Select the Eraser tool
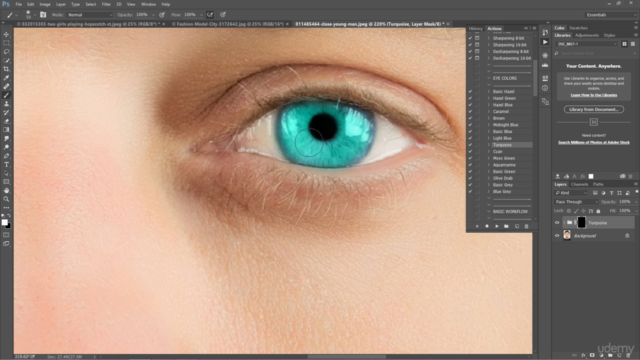The image size is (640, 360). click(x=6, y=121)
